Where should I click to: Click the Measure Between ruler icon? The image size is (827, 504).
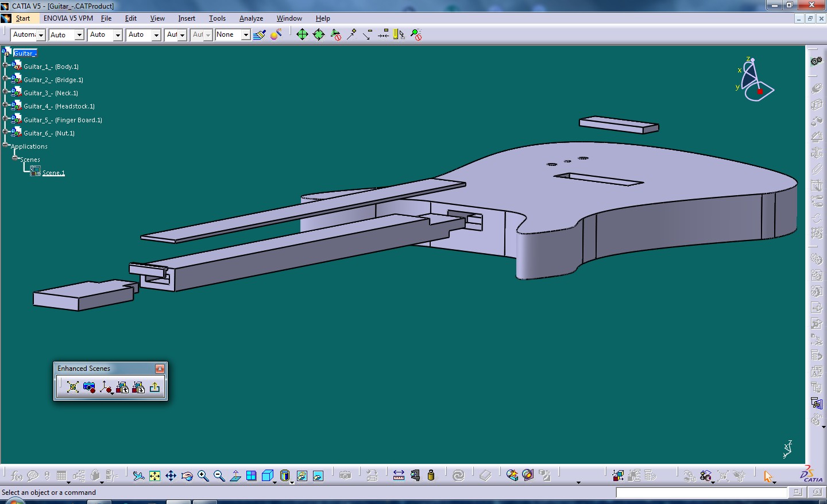(x=399, y=476)
